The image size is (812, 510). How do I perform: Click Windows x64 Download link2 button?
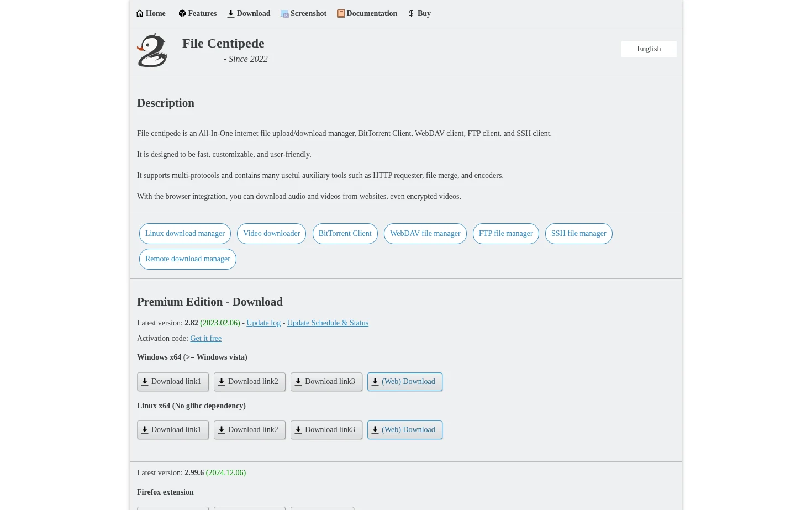tap(250, 382)
